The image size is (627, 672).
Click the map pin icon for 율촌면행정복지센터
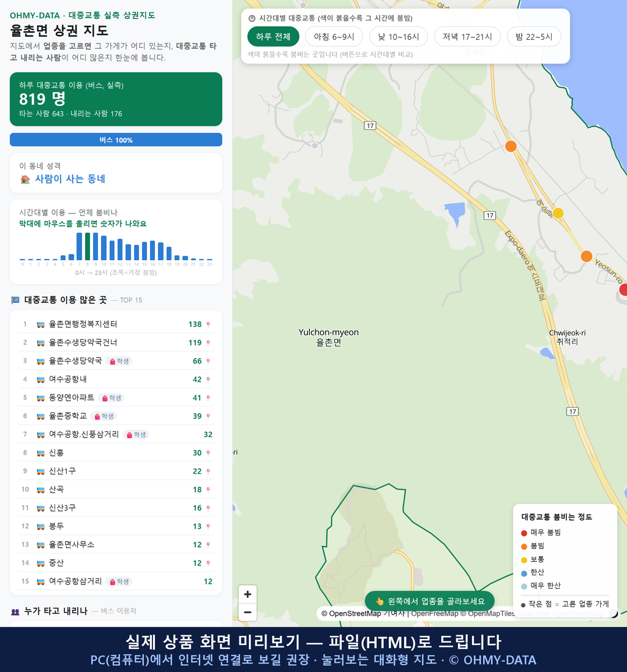(x=208, y=324)
